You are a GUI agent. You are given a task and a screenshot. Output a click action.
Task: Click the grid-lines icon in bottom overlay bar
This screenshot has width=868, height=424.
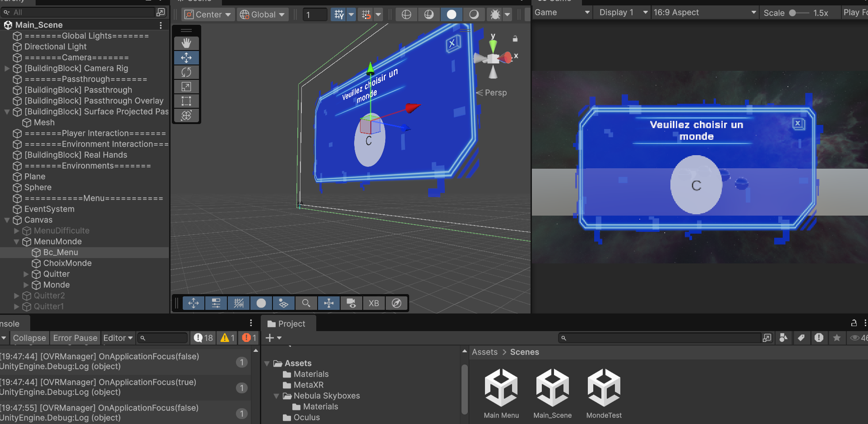239,303
